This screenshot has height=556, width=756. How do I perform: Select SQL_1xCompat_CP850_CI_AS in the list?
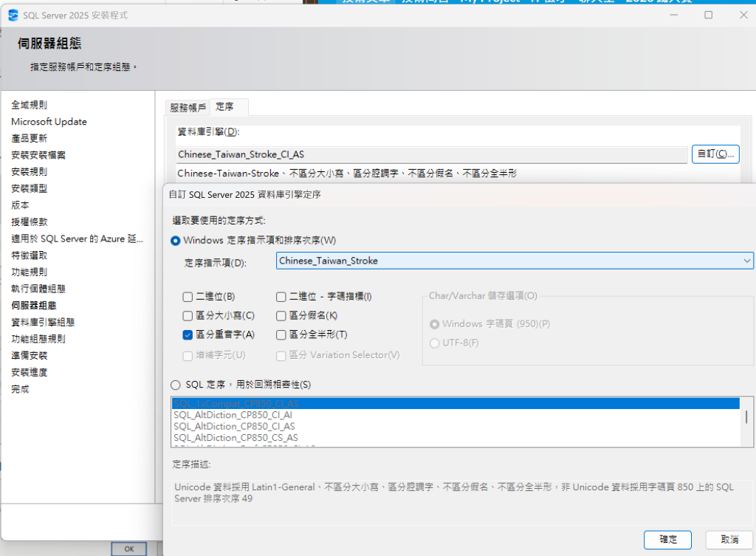coord(456,404)
